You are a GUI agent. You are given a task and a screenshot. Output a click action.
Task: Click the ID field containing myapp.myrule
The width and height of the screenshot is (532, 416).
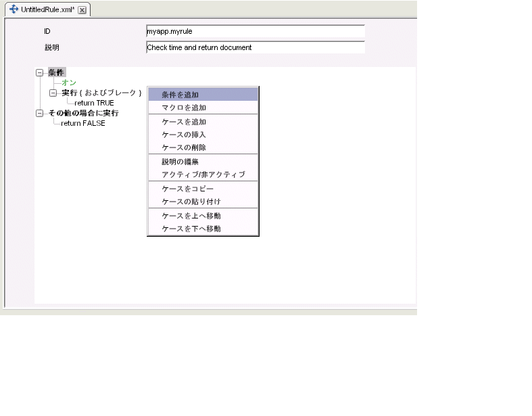click(x=256, y=31)
